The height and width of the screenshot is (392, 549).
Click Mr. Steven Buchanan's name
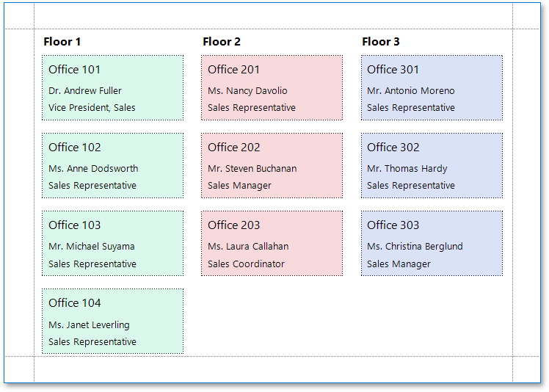click(x=252, y=169)
